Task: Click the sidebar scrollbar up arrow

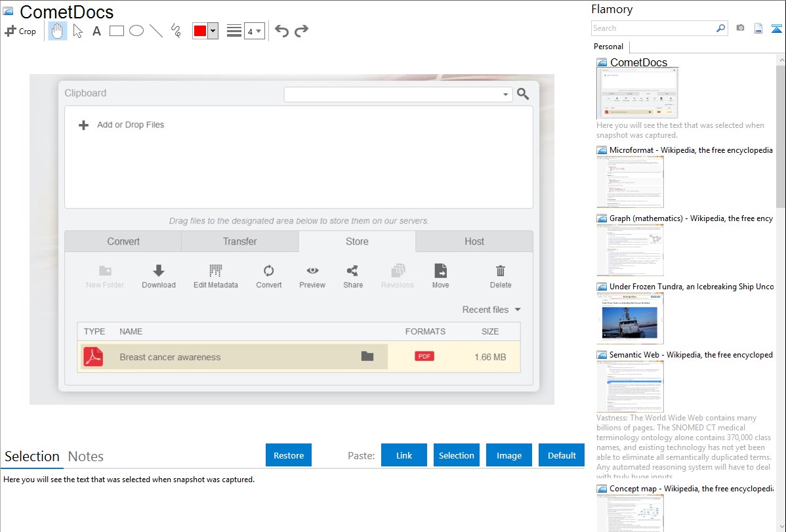Action: (781, 60)
